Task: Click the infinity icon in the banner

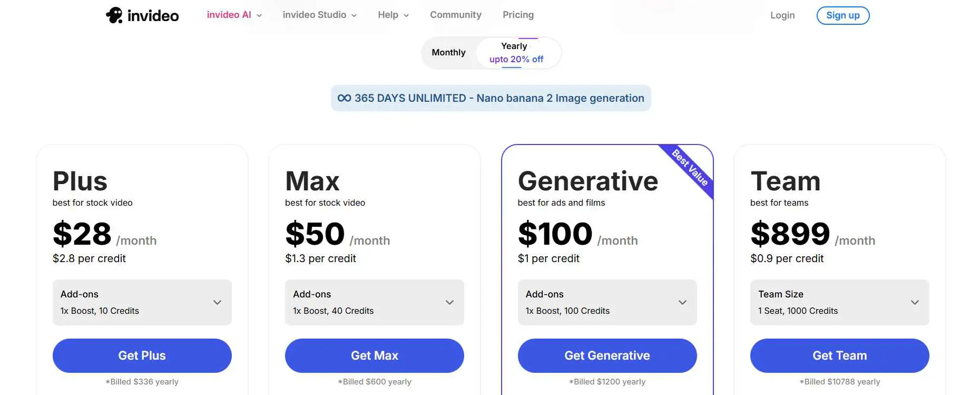Action: click(x=344, y=98)
